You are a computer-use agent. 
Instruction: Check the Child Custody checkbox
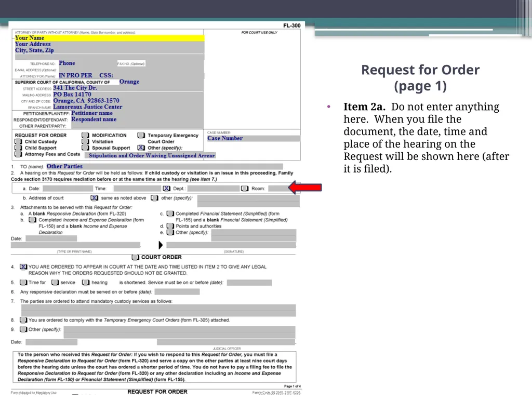[18, 141]
